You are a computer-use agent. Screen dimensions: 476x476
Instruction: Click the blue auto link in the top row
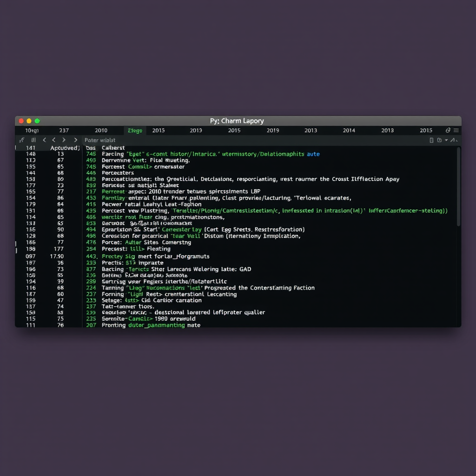tap(313, 154)
